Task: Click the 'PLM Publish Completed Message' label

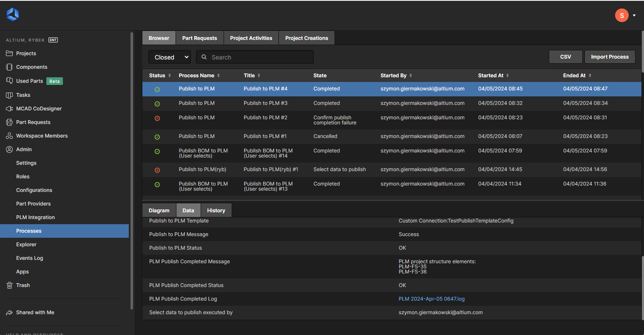Action: tap(190, 262)
